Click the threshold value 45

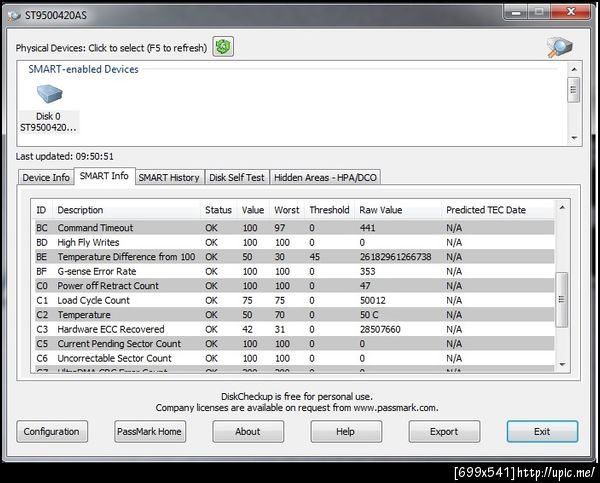click(x=315, y=257)
